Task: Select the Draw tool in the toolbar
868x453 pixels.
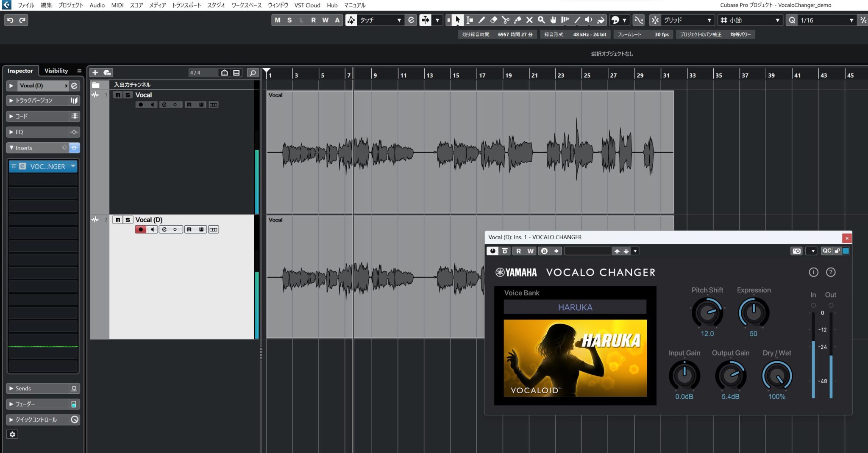Action: [x=482, y=20]
